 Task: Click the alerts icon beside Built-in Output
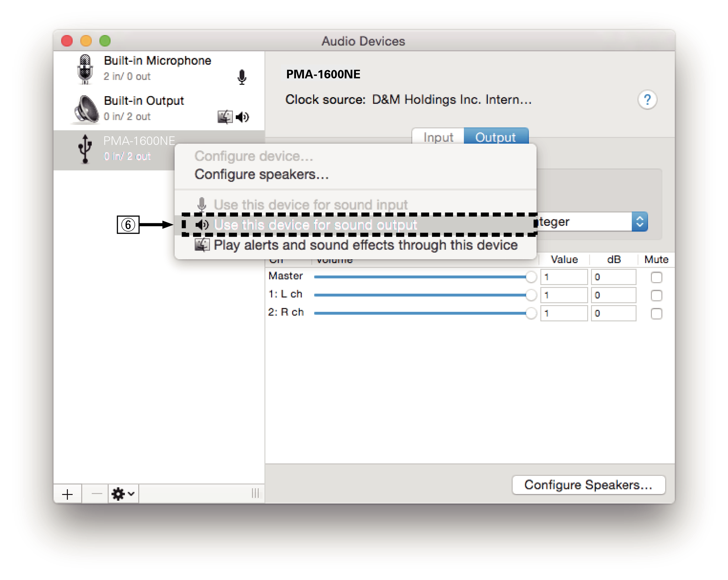pos(226,117)
